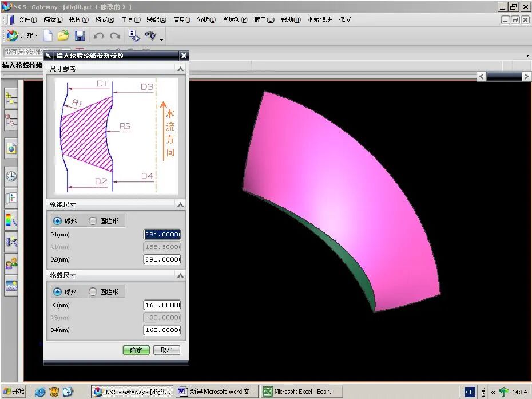Redo the action with the Redo arrow
This screenshot has width=532, height=399.
point(116,35)
